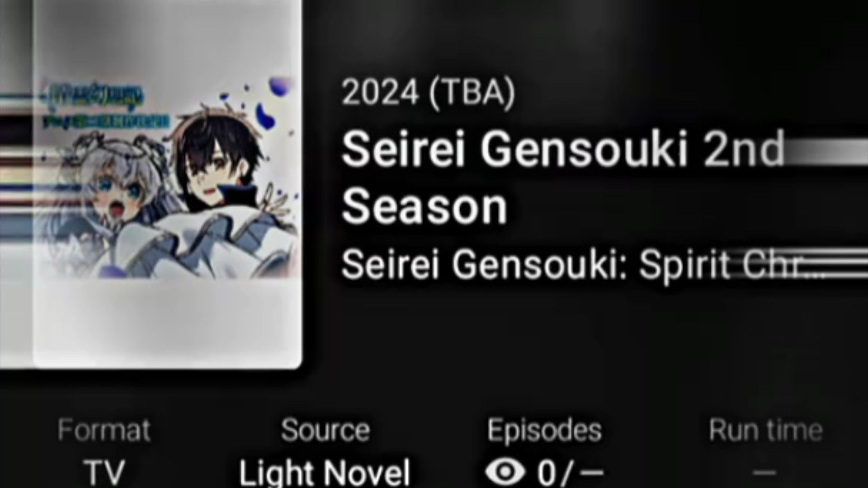Click the "Episodes" heading

[544, 431]
